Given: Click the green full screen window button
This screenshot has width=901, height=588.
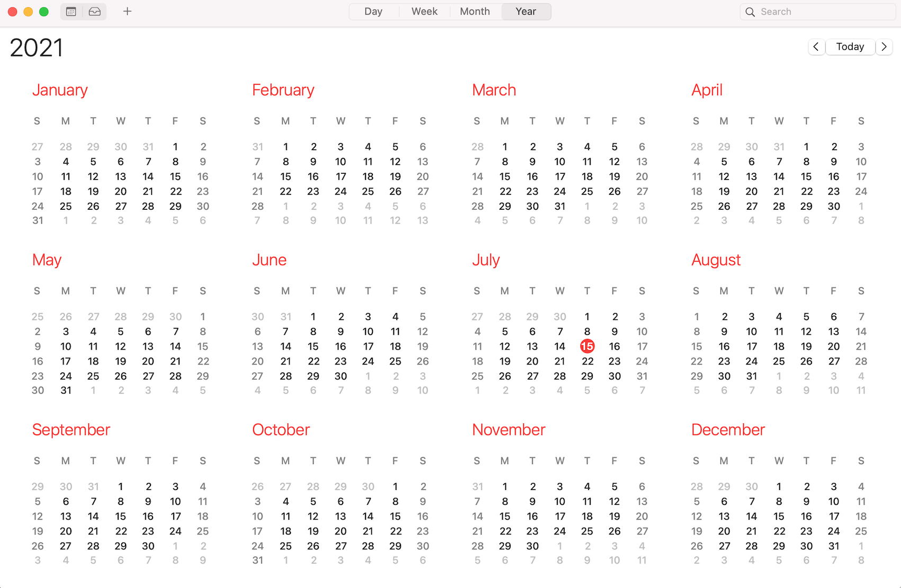Looking at the screenshot, I should (44, 12).
